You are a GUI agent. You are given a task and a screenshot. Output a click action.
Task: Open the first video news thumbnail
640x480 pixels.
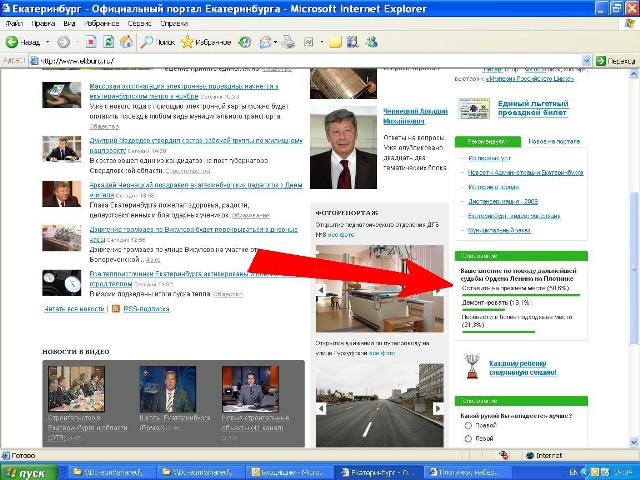[76, 389]
